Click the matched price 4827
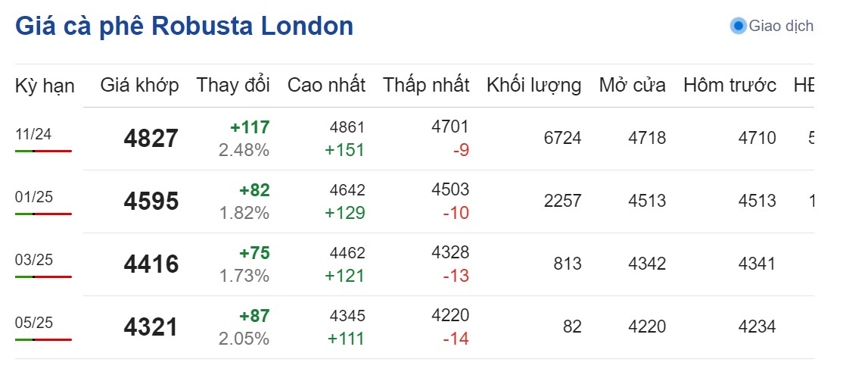868x375 pixels. pos(151,139)
